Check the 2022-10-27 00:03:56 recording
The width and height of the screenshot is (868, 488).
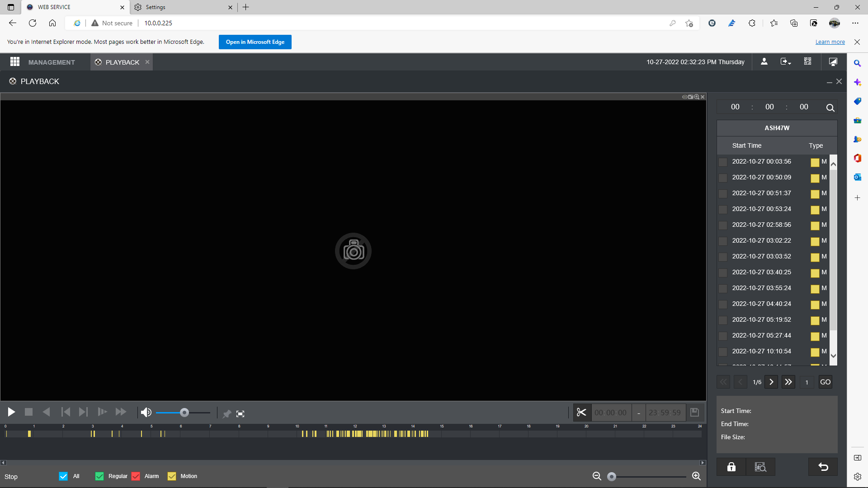click(x=723, y=162)
